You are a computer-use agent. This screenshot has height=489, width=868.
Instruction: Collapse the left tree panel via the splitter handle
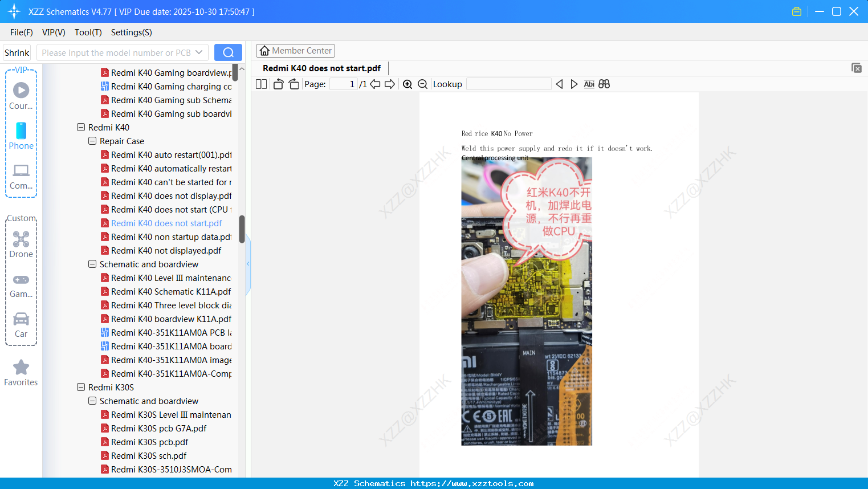point(248,264)
